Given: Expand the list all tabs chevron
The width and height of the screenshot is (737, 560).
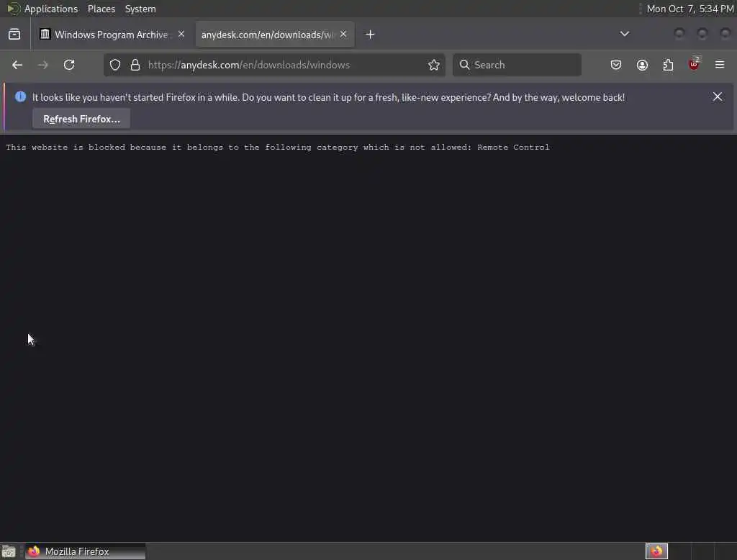Looking at the screenshot, I should click(624, 34).
